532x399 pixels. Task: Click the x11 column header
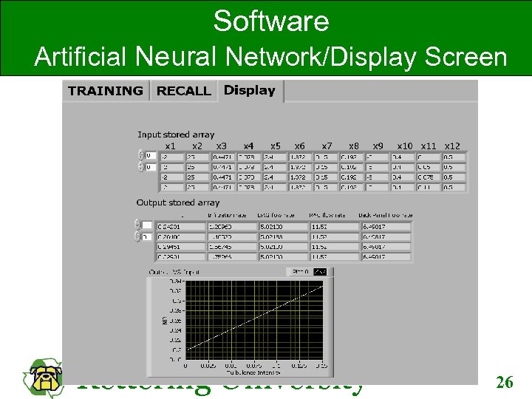429,146
